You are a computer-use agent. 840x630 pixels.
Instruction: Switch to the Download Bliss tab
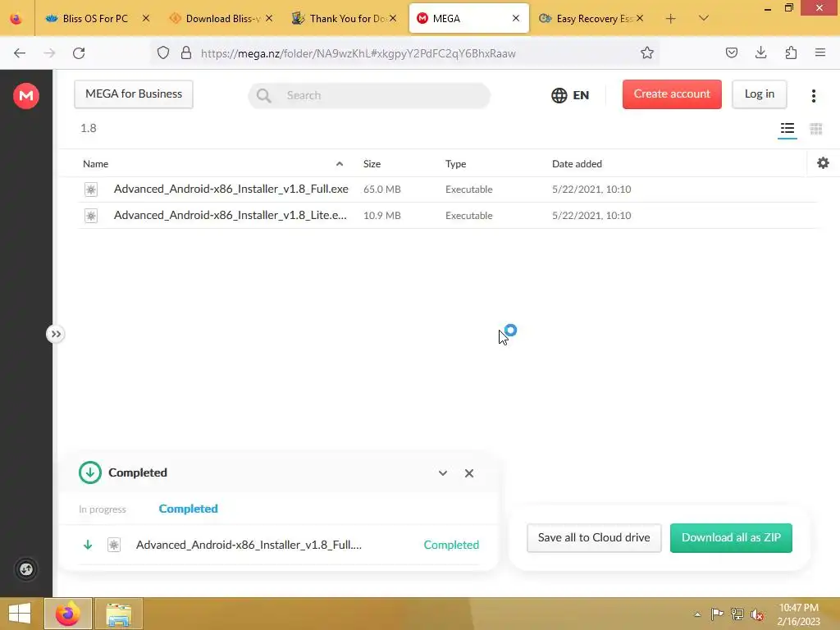pos(221,19)
